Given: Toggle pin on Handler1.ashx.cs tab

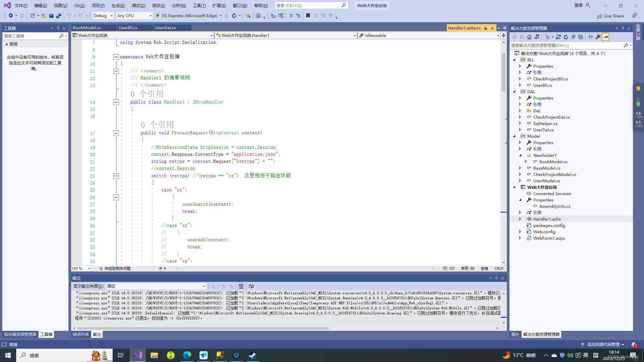Looking at the screenshot, I should coord(486,28).
